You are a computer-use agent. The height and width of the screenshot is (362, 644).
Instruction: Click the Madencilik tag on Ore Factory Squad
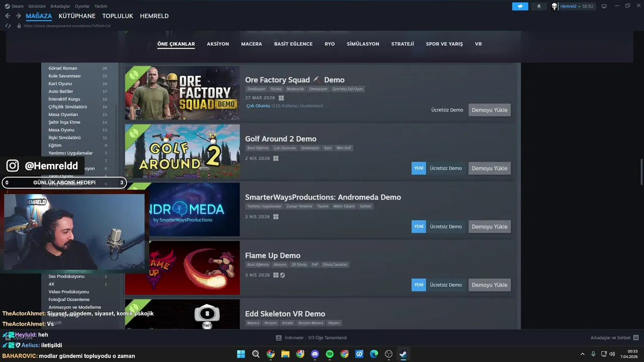pos(295,89)
